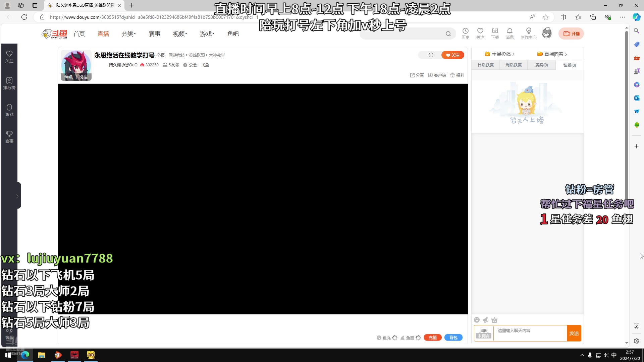The height and width of the screenshot is (362, 644).
Task: Open the 英雄联盟 category link
Action: pos(197,55)
